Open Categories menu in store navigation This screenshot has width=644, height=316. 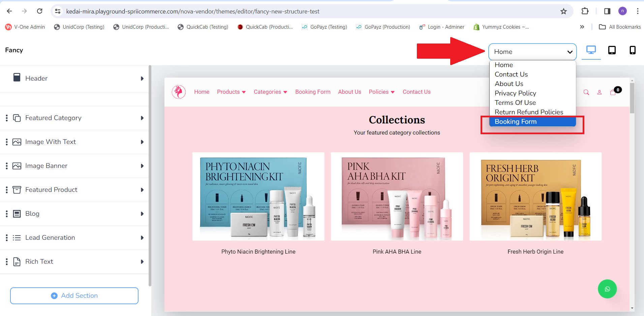(x=271, y=92)
